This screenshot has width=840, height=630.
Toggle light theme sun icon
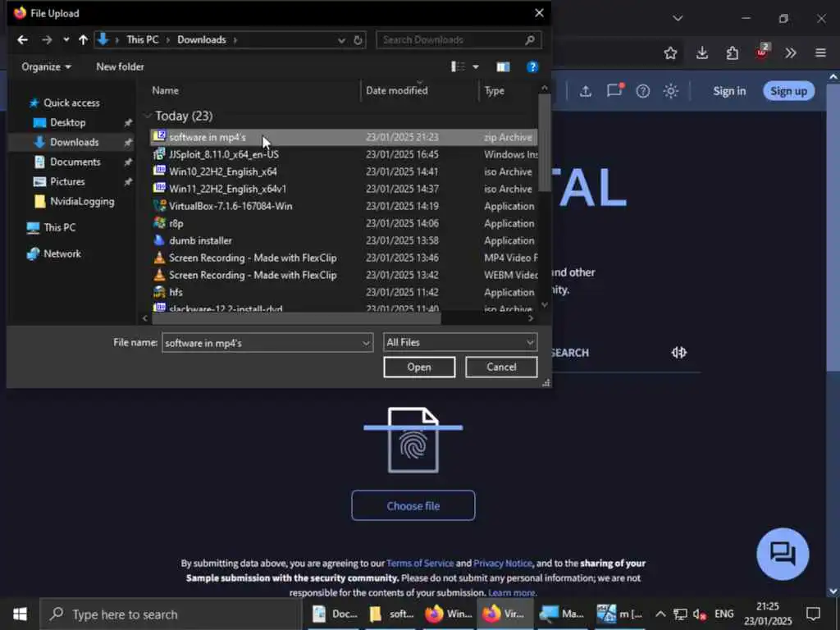[x=671, y=91]
